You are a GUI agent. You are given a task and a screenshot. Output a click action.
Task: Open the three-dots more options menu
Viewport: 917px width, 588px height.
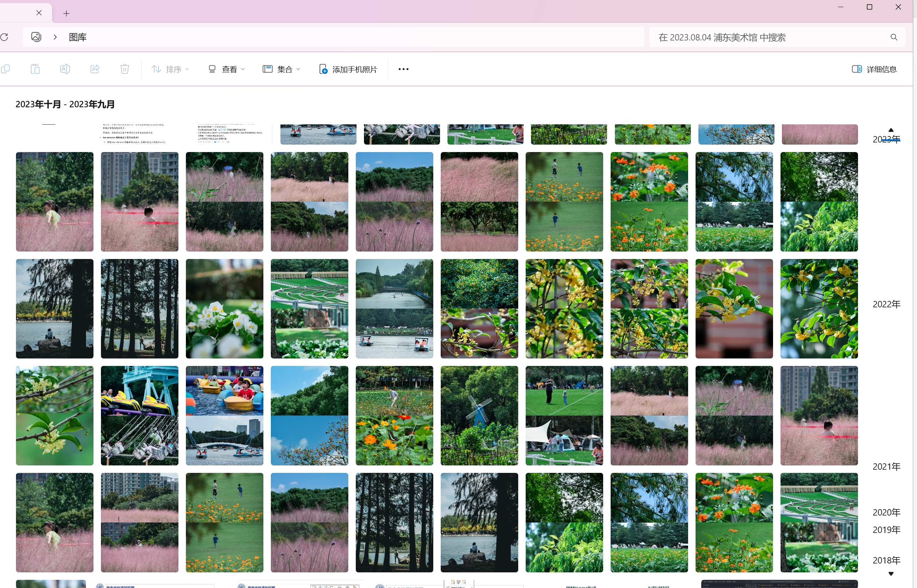pyautogui.click(x=403, y=69)
